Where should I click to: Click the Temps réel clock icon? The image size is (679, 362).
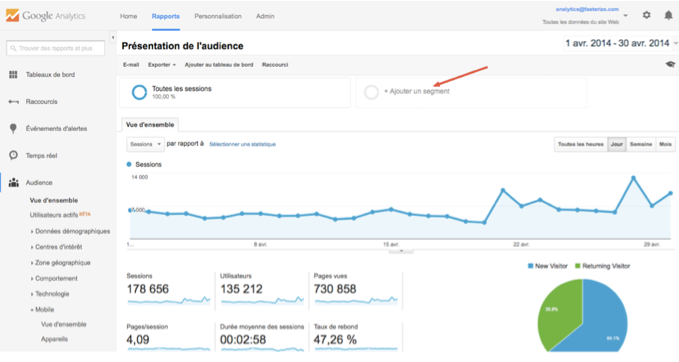(x=13, y=155)
